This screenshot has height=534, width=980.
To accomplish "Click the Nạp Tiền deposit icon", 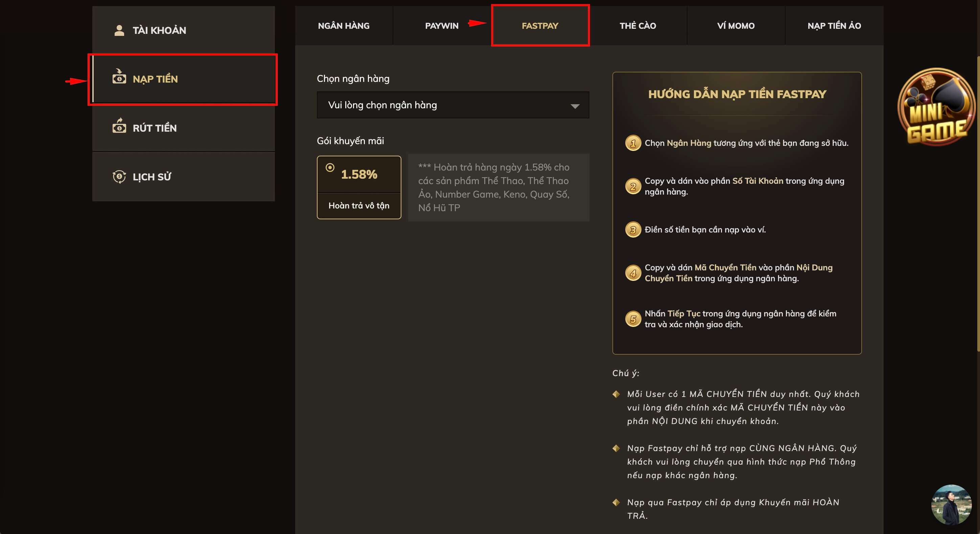I will (x=119, y=76).
